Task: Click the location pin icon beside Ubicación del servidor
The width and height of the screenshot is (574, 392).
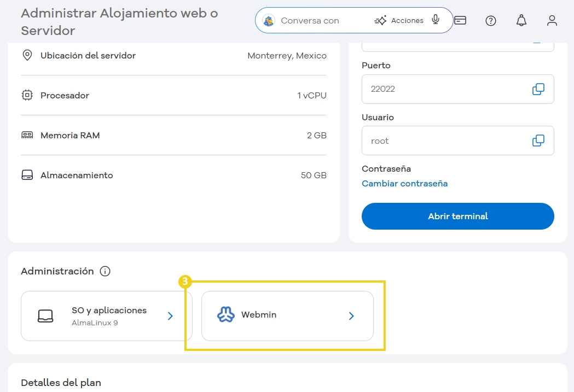Action: (27, 55)
